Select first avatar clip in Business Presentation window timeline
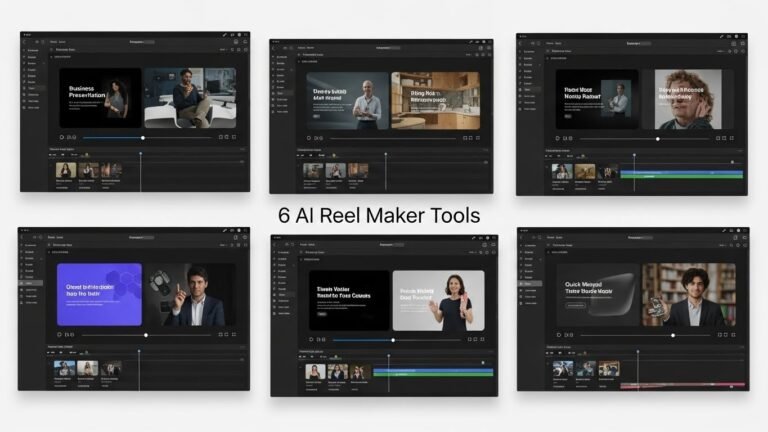The image size is (768, 432). (x=66, y=170)
